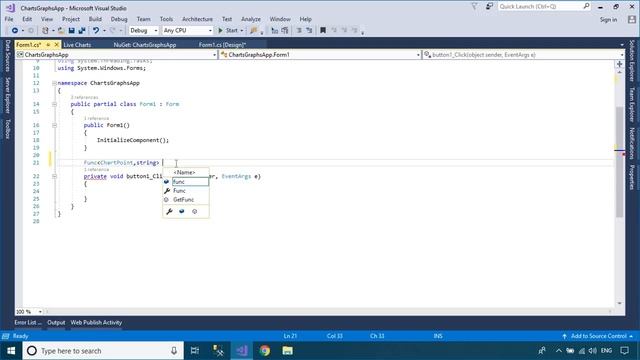640x360 pixels.
Task: Open the Output panel tab
Action: (56, 322)
